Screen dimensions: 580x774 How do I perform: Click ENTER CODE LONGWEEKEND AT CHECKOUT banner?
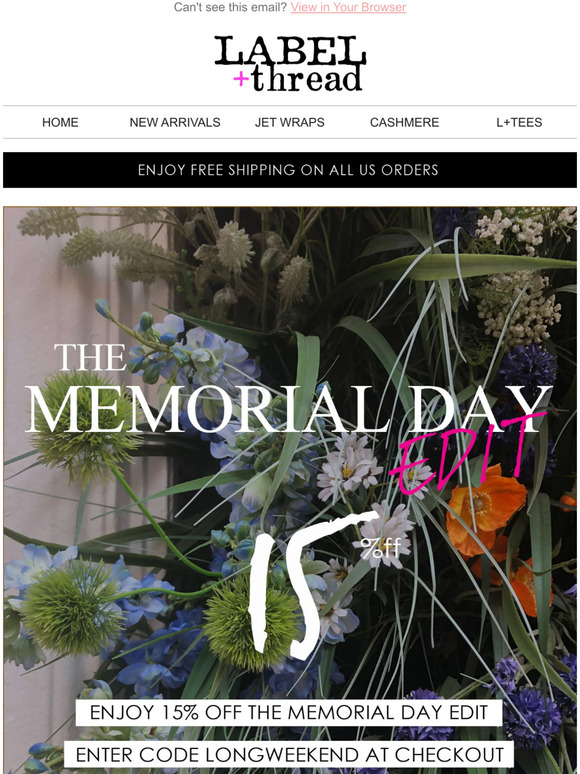[x=289, y=755]
